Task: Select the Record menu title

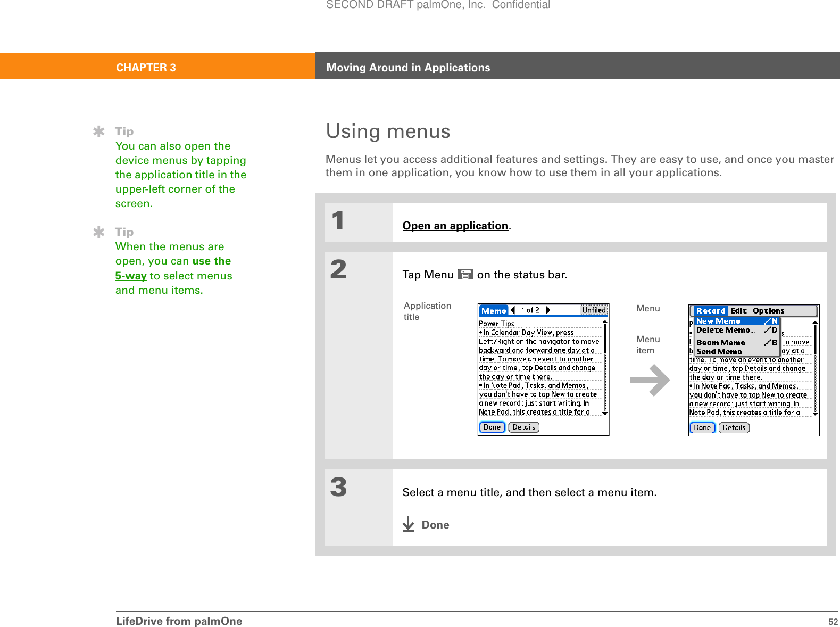Action: (x=711, y=311)
